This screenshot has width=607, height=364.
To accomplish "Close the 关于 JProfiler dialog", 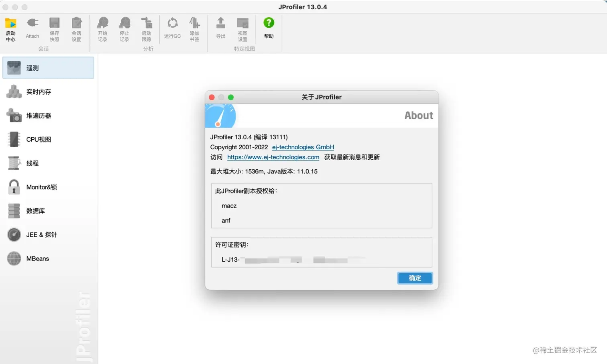I will [x=212, y=97].
